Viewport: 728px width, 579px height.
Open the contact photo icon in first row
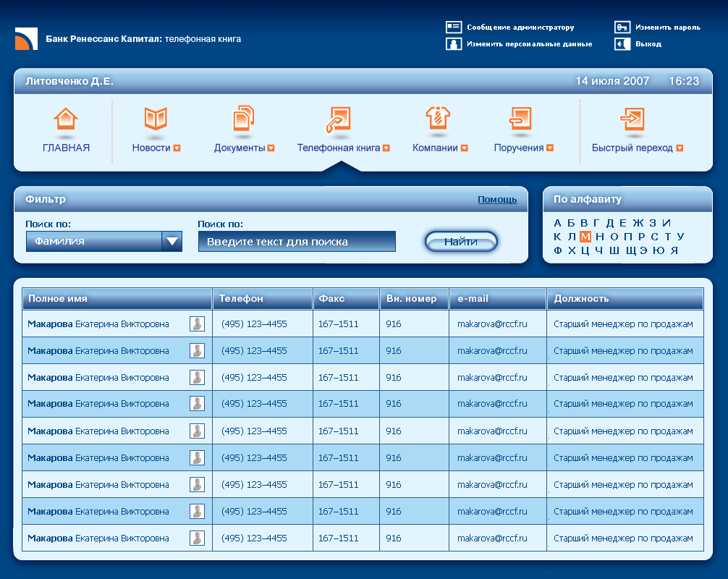pyautogui.click(x=197, y=324)
